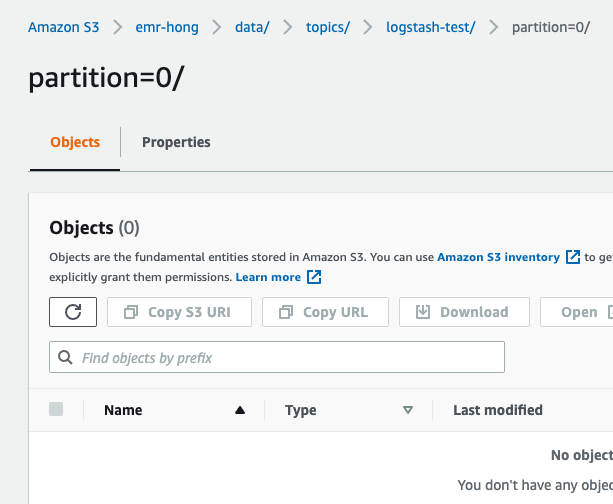Image resolution: width=613 pixels, height=504 pixels.
Task: Sort objects by Last modified column
Action: click(498, 410)
